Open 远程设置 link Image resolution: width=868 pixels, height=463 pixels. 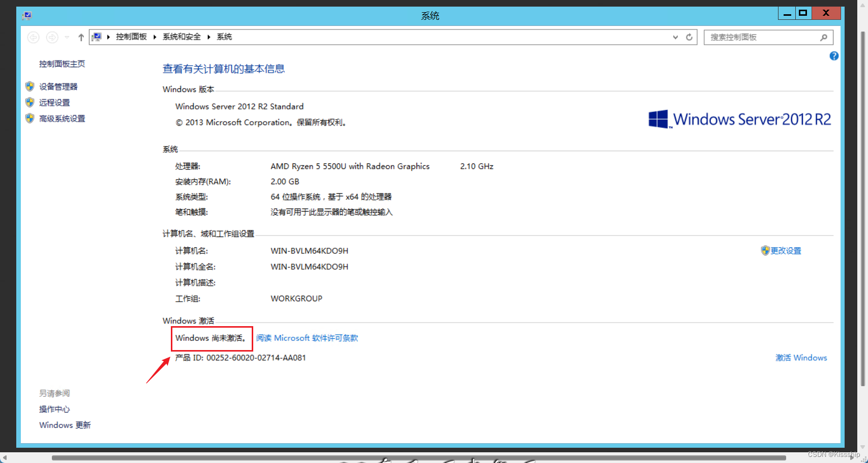[54, 102]
